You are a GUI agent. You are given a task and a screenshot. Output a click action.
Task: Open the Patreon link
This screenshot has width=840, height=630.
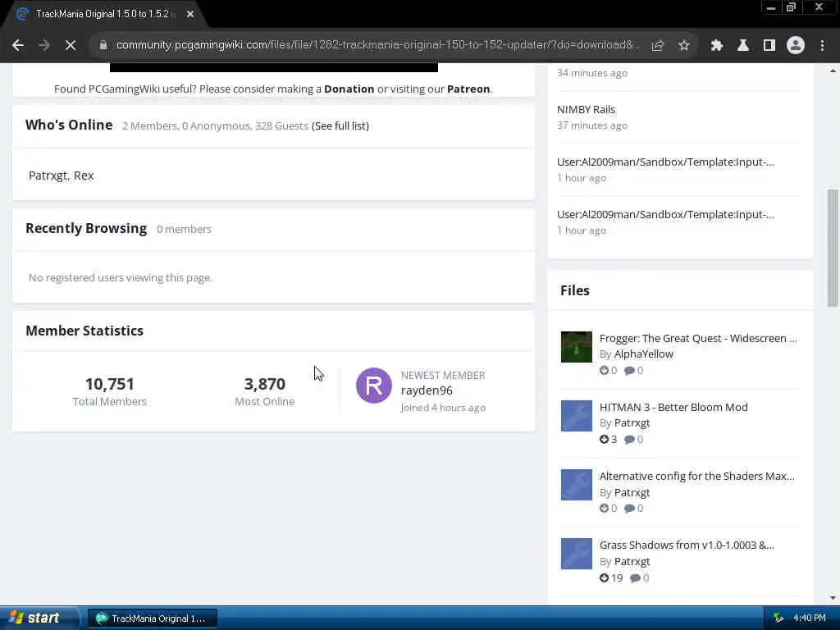pyautogui.click(x=468, y=89)
